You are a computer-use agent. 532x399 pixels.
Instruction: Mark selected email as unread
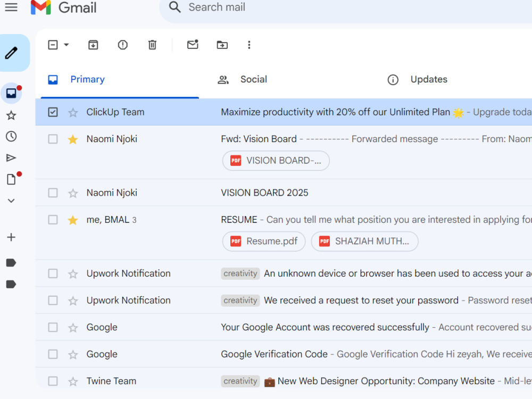(193, 45)
